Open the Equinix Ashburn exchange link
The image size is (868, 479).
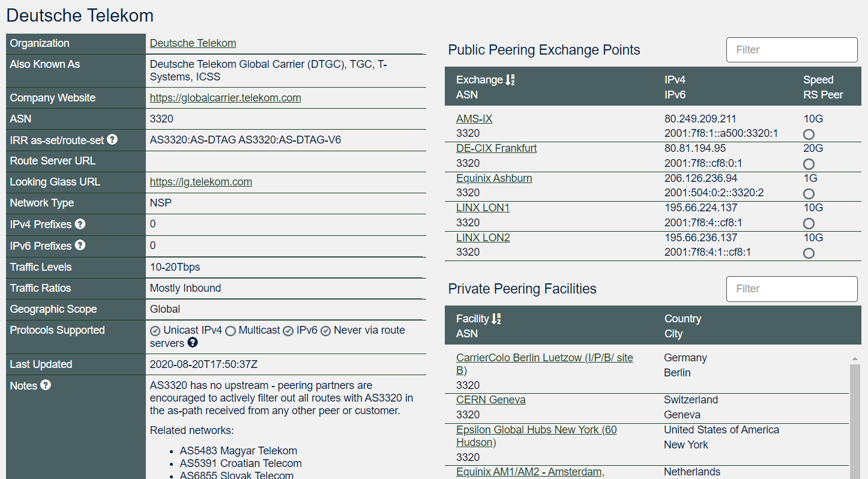point(494,178)
